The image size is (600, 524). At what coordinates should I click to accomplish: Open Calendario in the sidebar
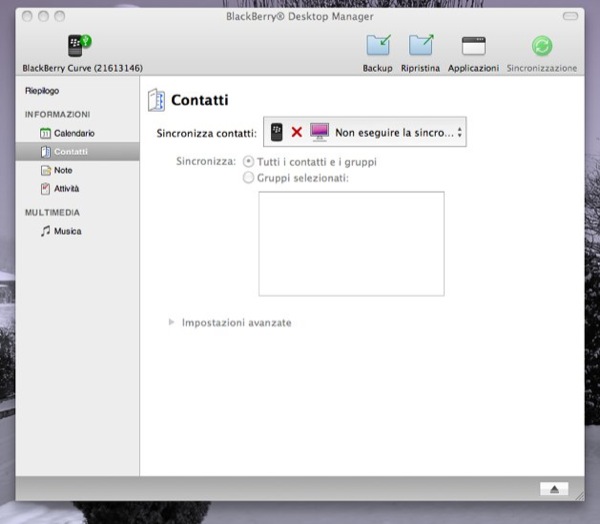[x=74, y=133]
